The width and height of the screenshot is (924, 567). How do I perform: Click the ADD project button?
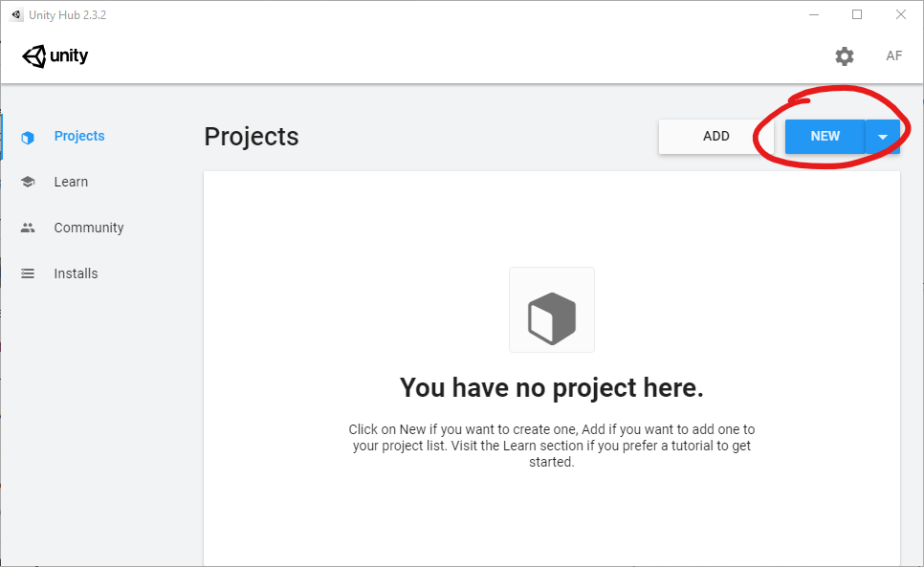click(x=716, y=137)
